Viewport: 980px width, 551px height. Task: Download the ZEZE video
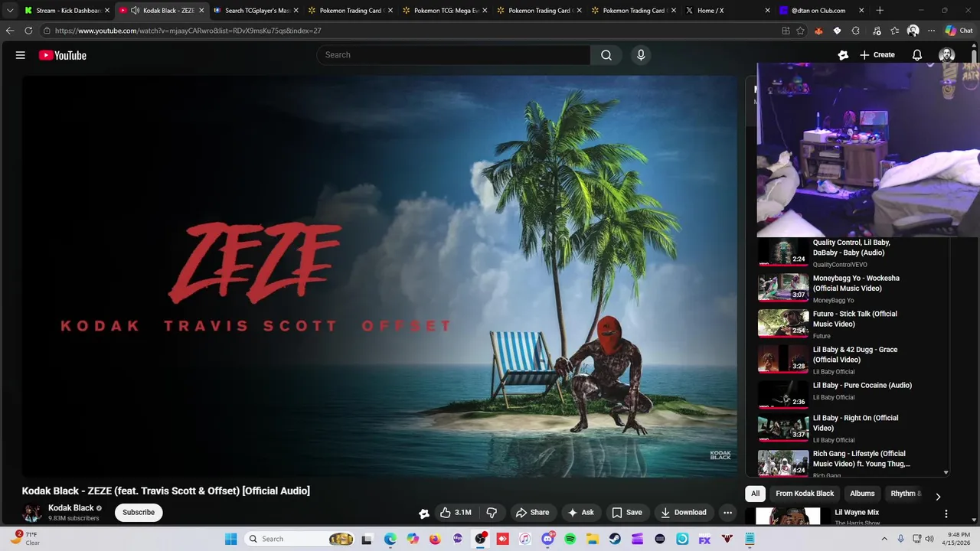coord(684,513)
